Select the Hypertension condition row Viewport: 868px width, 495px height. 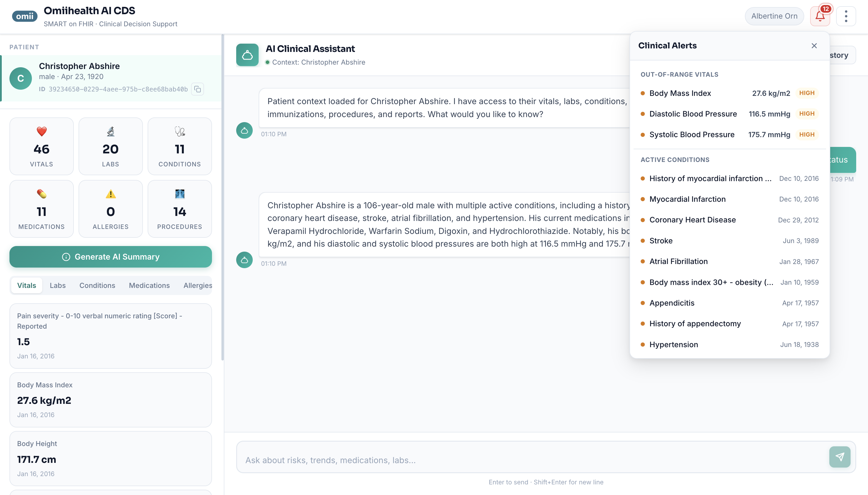(730, 344)
